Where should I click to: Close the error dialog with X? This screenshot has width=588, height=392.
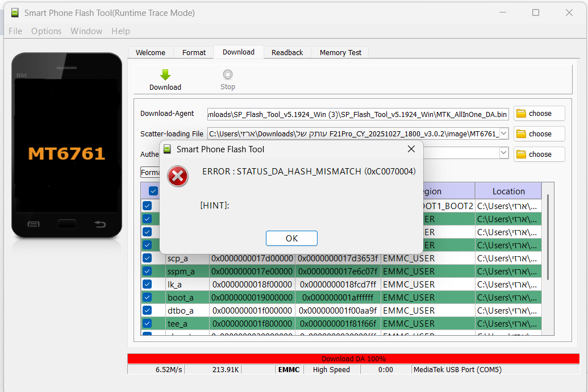(x=411, y=149)
